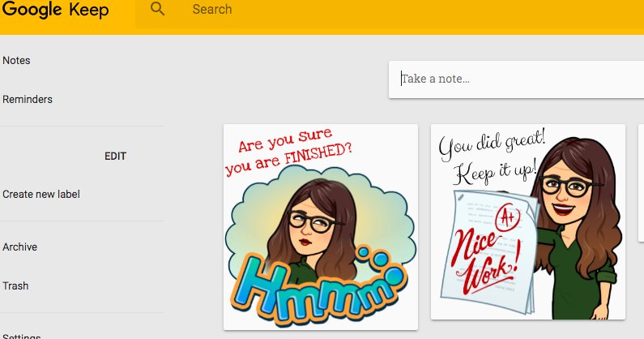The height and width of the screenshot is (339, 644).
Task: Click the EDIT labels button
Action: (x=115, y=157)
